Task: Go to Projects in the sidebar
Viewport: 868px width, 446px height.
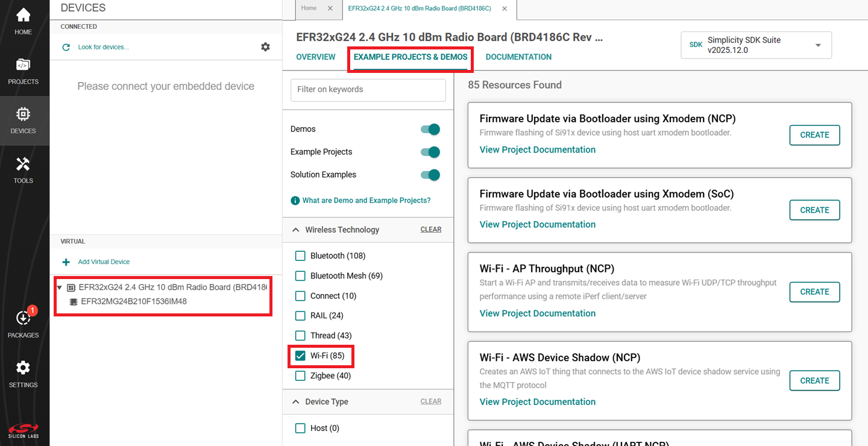Action: tap(24, 71)
